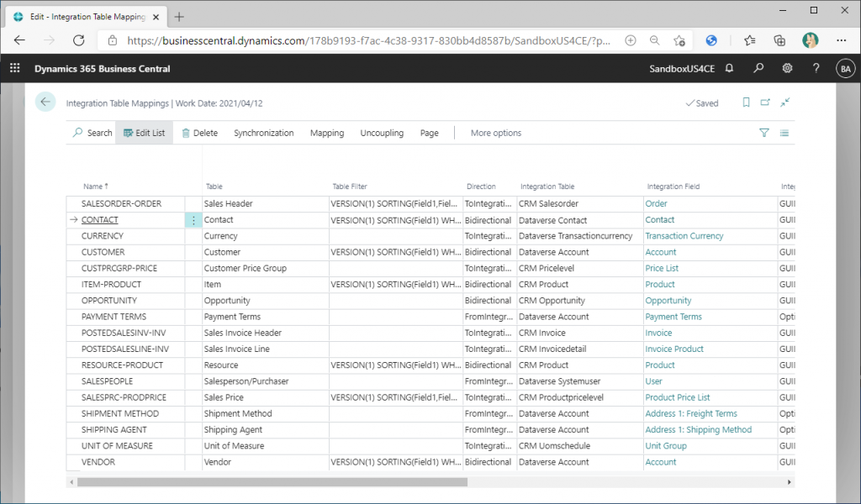
Task: Open the Mapping menu
Action: [327, 133]
